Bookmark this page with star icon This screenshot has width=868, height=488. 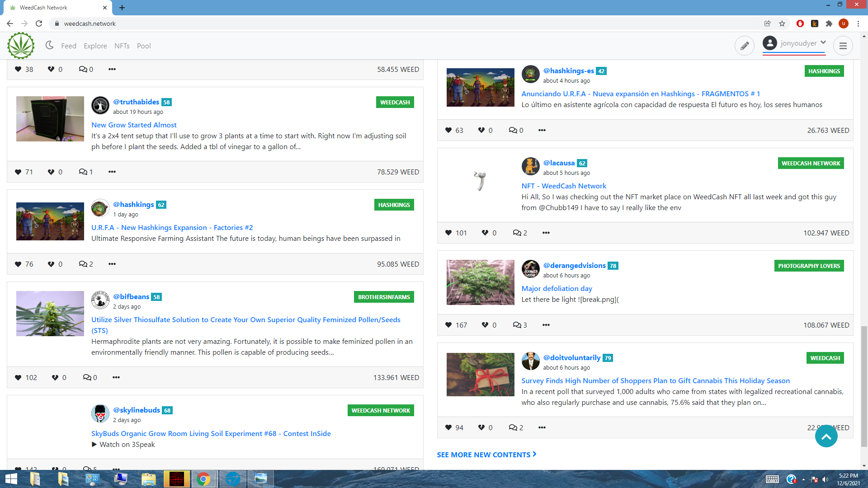[782, 23]
